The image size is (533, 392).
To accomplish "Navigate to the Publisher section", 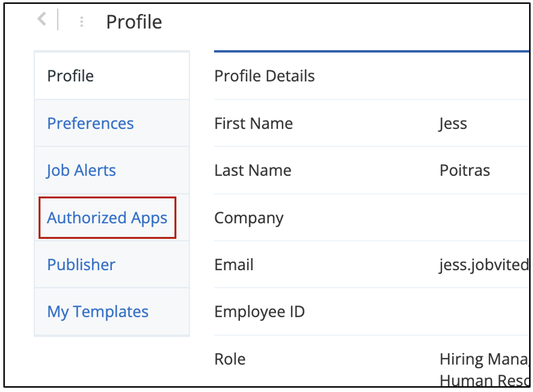I will pyautogui.click(x=81, y=265).
